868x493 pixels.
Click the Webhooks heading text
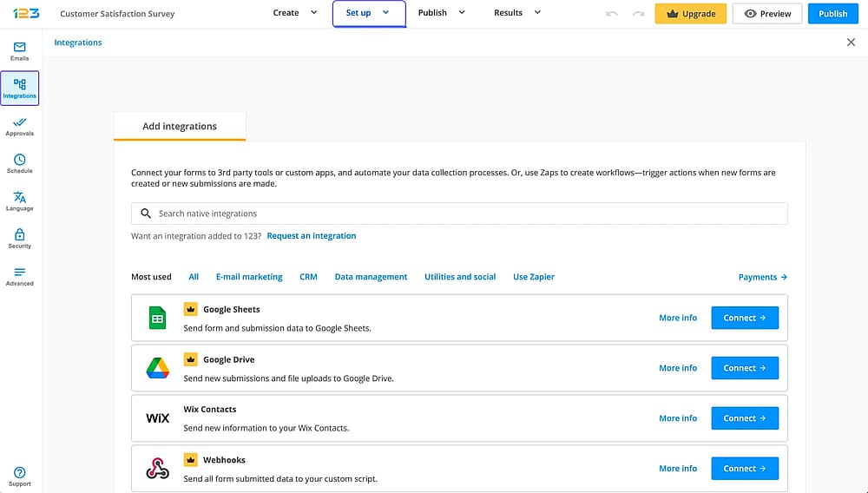(x=224, y=460)
